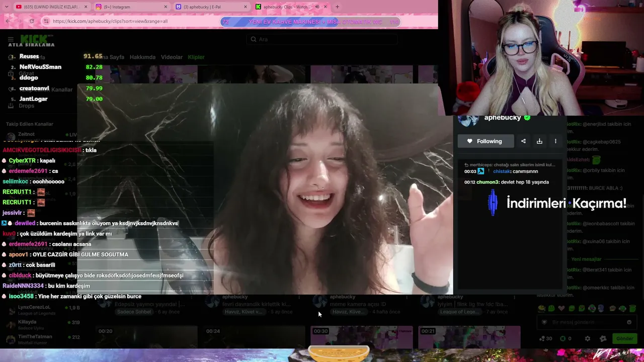Open options for 'Edepsiz yayıncı' clip

191,298
